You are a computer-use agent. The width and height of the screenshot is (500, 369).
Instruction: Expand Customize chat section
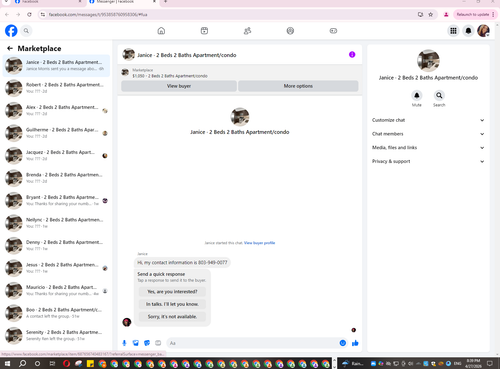428,120
